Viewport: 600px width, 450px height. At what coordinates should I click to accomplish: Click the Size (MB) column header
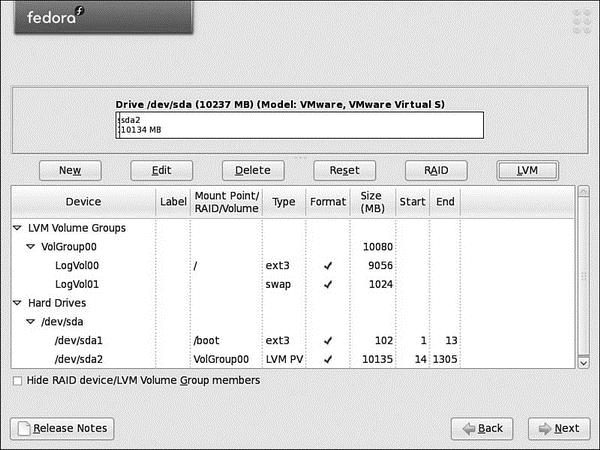pos(373,202)
